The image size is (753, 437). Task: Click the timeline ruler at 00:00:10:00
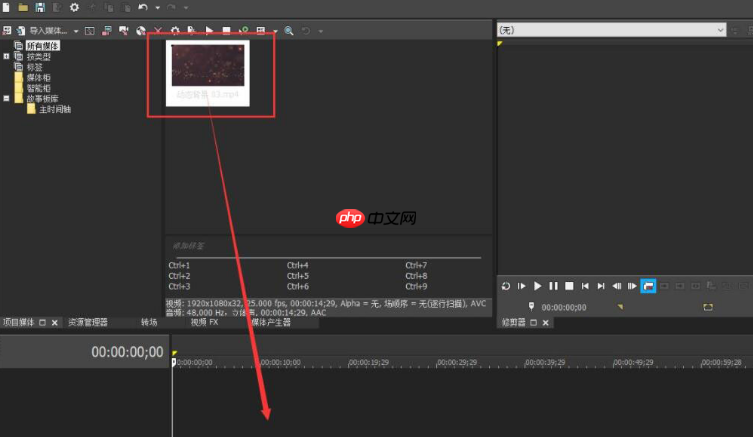pos(279,362)
